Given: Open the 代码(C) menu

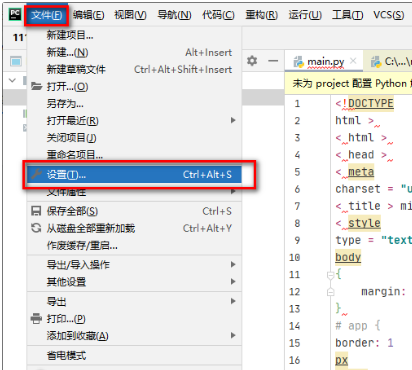Looking at the screenshot, I should tap(218, 15).
